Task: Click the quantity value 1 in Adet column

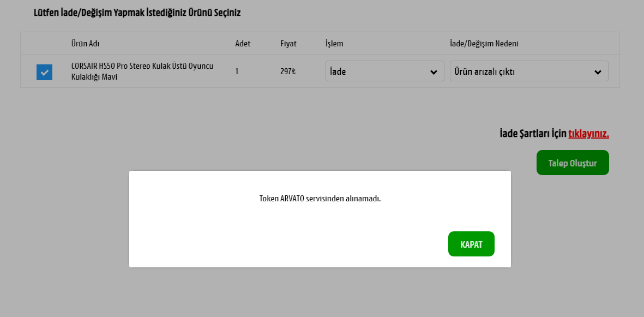Action: (237, 71)
